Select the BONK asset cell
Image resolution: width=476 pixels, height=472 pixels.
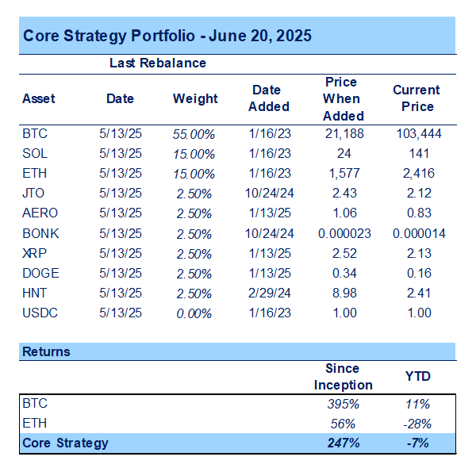(40, 234)
